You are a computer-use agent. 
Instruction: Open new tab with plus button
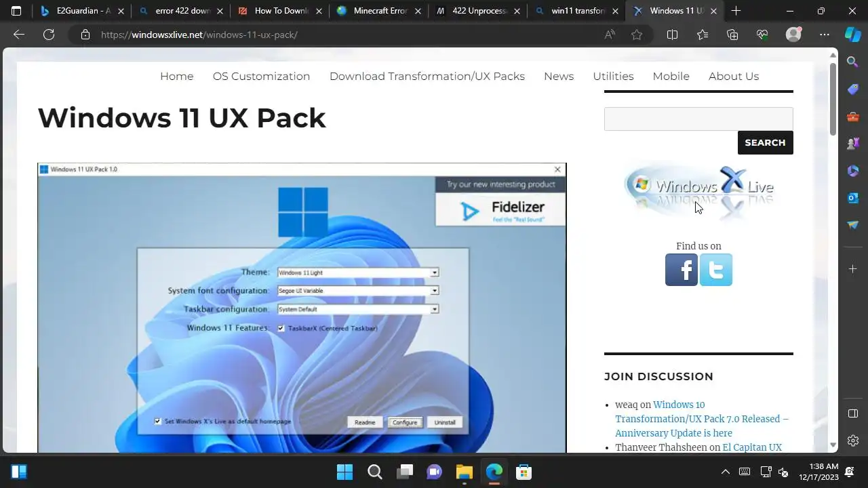736,11
